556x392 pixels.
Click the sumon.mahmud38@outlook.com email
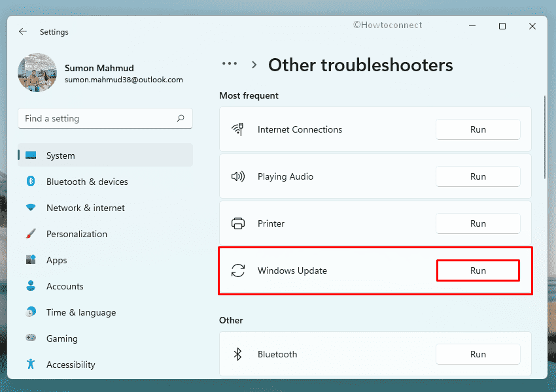click(x=124, y=80)
